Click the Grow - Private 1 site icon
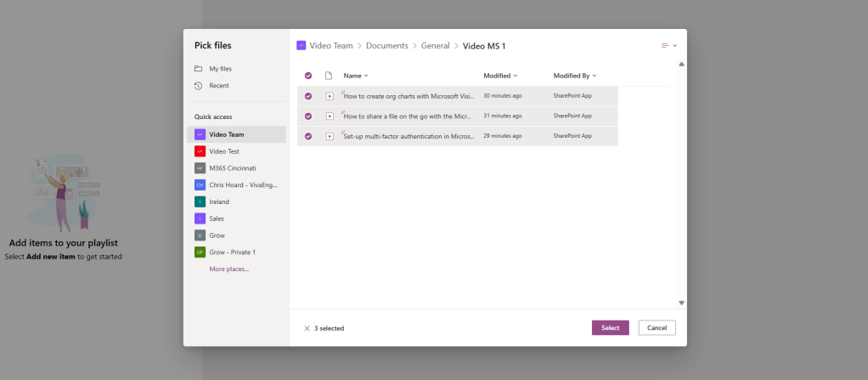This screenshot has height=380, width=868. click(200, 252)
